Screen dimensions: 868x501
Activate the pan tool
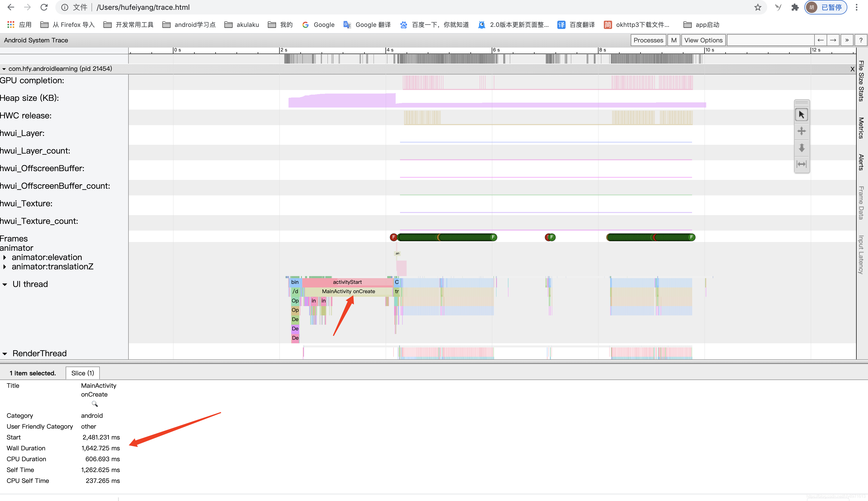coord(801,131)
